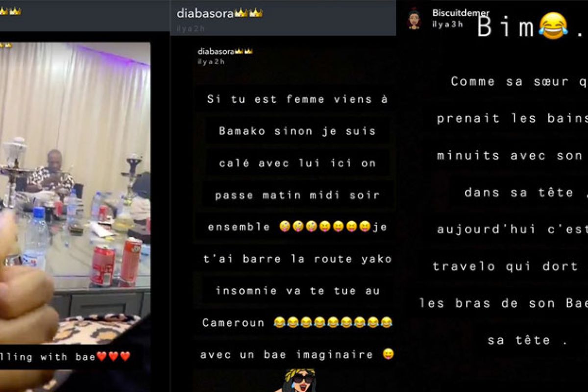Open the Biscuitdemer username
This screenshot has height=392, width=588.
461,13
